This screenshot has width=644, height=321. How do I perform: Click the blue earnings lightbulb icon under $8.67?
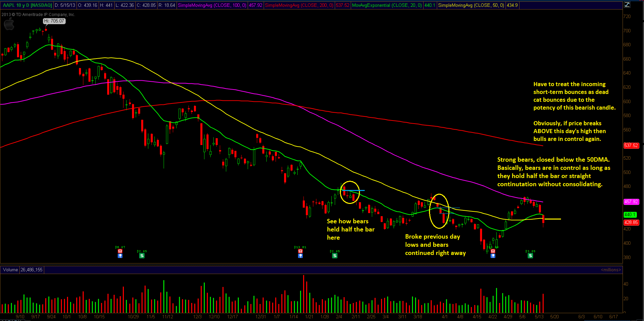pyautogui.click(x=120, y=256)
